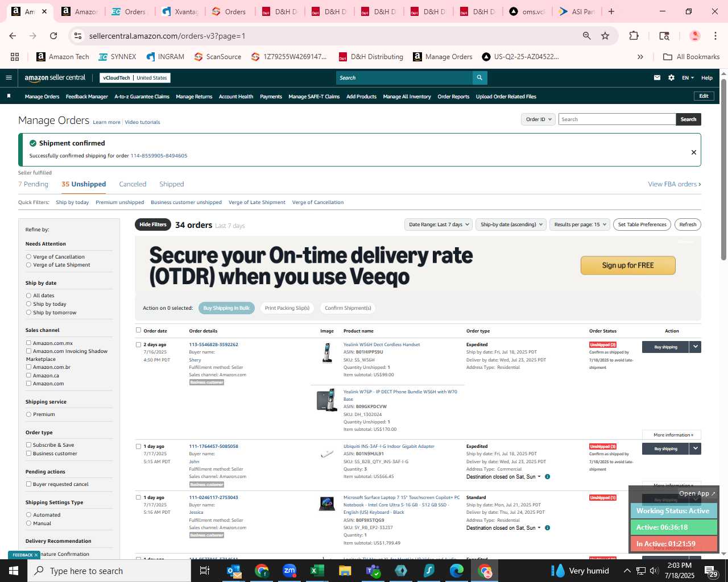Screen dimensions: 728x582
Task: Reload the page with browser refresh icon
Action: point(53,36)
